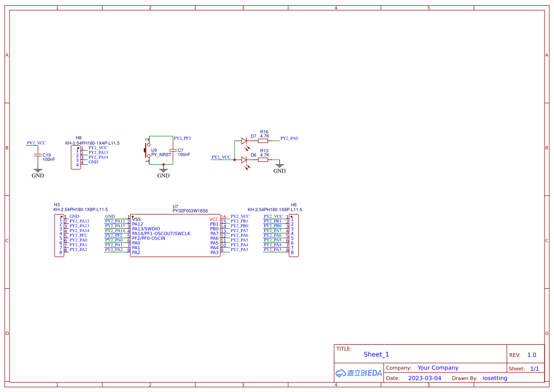Click the PY2_PA13 net label on H8
This screenshot has width=554, height=392.
coord(98,152)
